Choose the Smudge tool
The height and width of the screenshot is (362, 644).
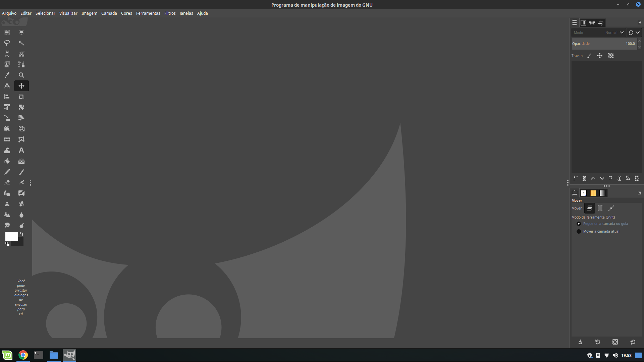tap(7, 226)
